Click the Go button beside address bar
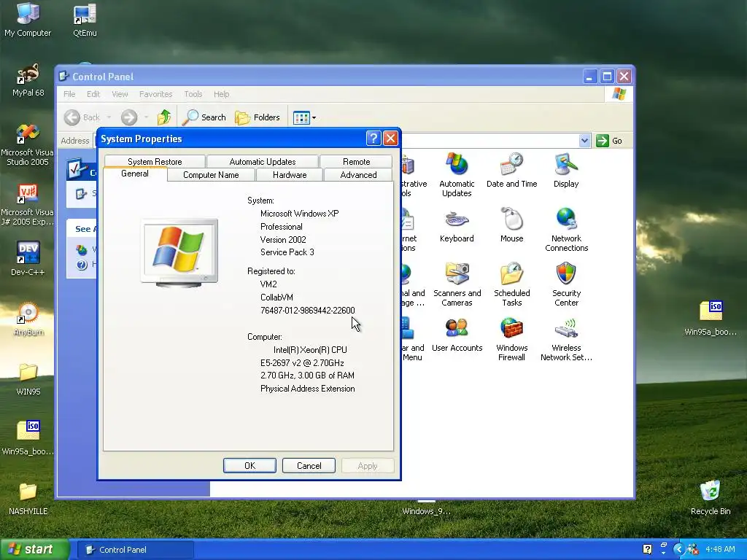The width and height of the screenshot is (747, 560). 609,141
